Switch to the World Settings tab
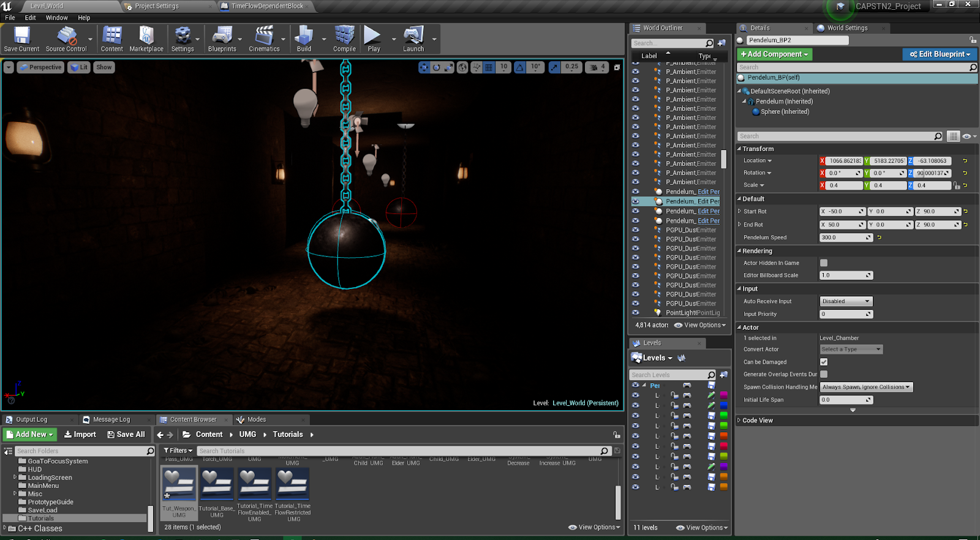This screenshot has width=980, height=540. [x=847, y=28]
